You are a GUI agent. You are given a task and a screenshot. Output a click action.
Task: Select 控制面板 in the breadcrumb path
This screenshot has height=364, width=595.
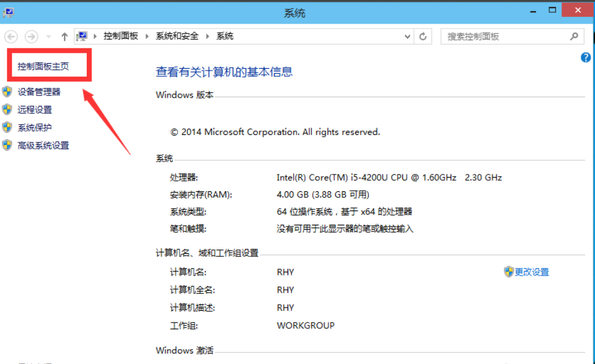click(x=121, y=37)
